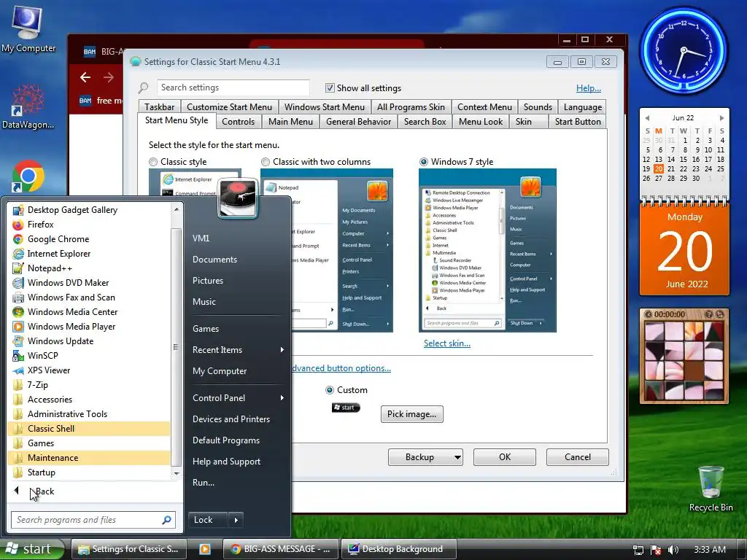Expand the Maintenance folder
The image size is (747, 560).
pos(90,458)
